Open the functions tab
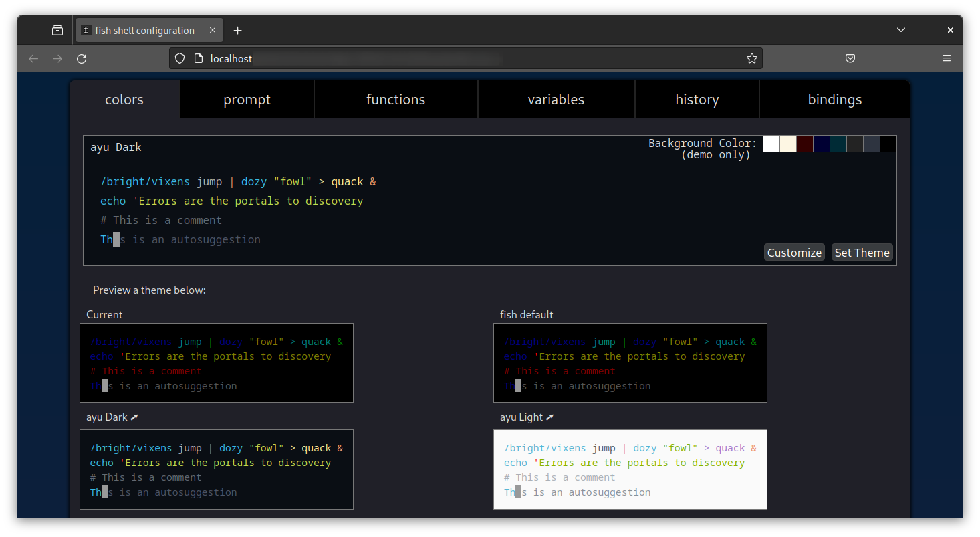 [x=396, y=99]
